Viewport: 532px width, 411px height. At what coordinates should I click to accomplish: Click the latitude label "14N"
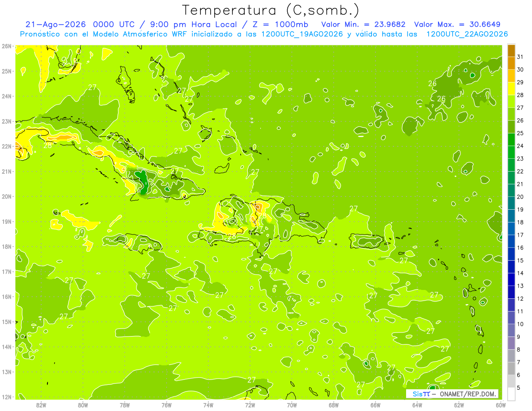pos(7,347)
